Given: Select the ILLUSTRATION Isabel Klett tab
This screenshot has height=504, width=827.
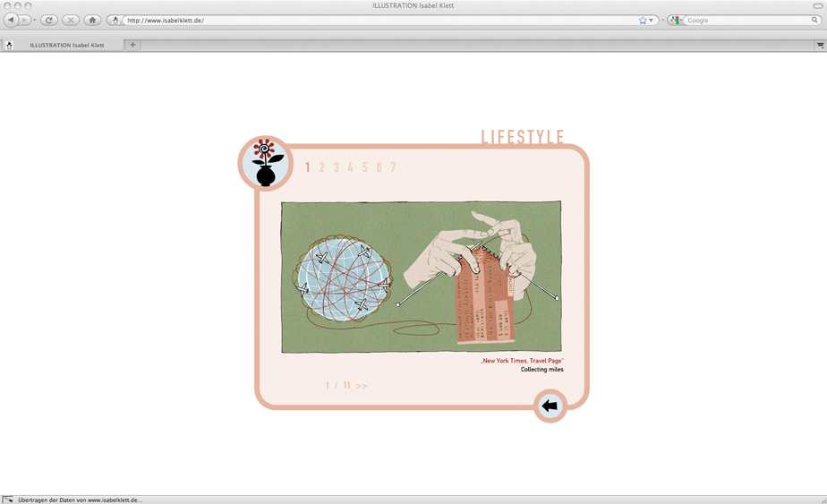Looking at the screenshot, I should pyautogui.click(x=66, y=45).
